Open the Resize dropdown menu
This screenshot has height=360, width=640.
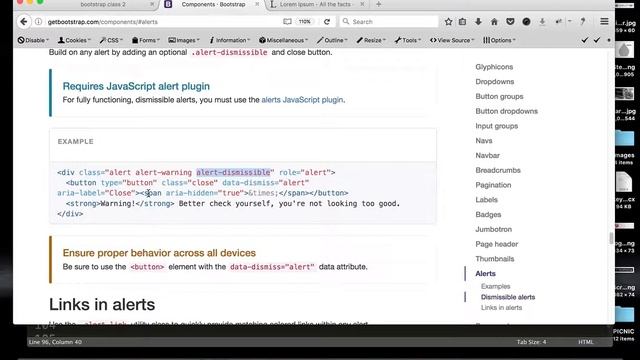[371, 40]
